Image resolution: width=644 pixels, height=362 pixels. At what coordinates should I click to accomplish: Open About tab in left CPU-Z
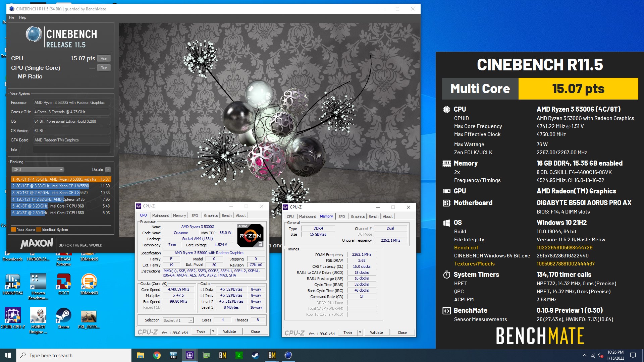(x=241, y=216)
